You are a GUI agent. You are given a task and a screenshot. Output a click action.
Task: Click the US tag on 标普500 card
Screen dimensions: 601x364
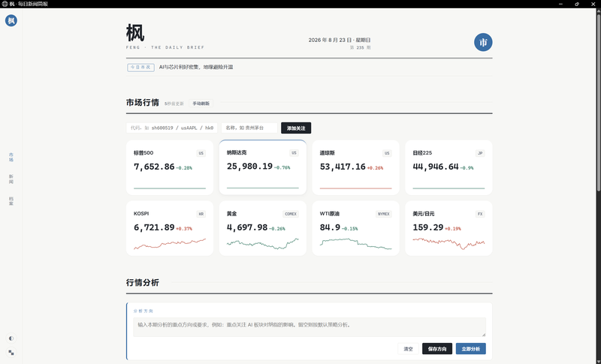(201, 153)
